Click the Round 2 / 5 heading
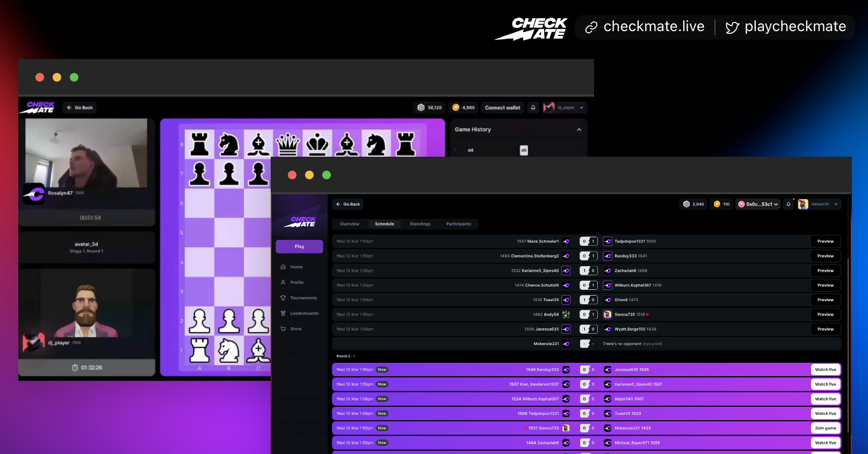This screenshot has width=868, height=454. click(x=345, y=356)
